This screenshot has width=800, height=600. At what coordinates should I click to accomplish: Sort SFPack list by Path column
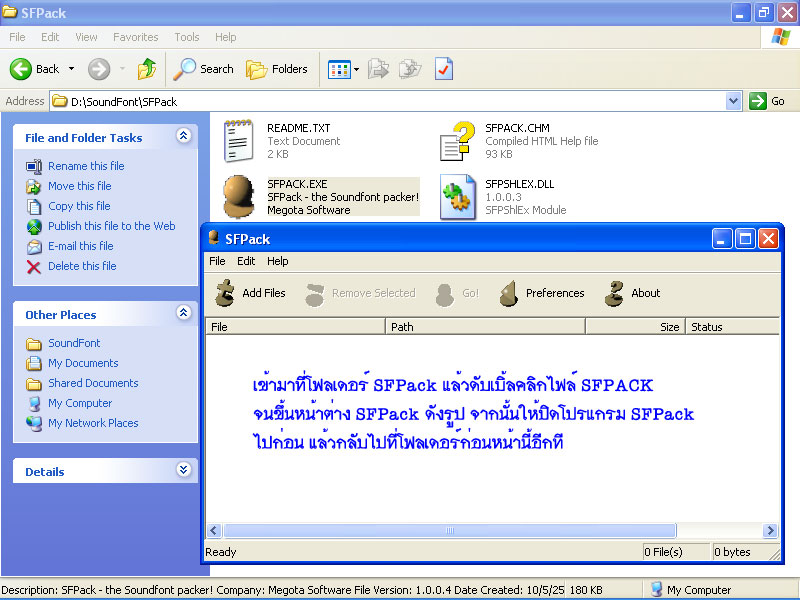pyautogui.click(x=485, y=327)
